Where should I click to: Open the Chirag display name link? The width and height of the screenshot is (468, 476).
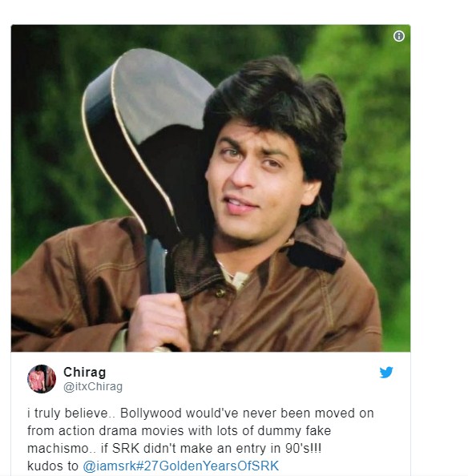84,372
